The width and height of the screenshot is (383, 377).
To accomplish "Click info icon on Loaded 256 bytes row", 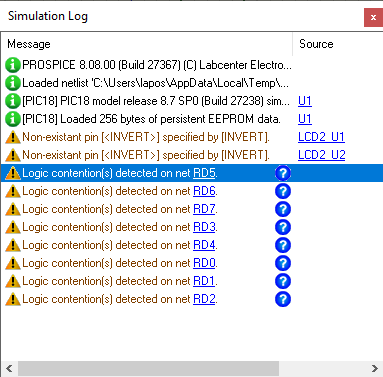I will 13,119.
